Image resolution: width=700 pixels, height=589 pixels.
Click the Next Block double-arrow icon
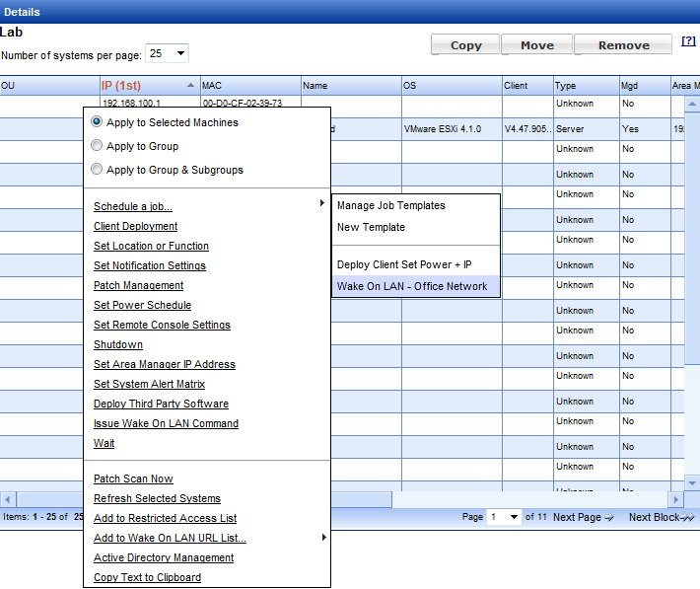click(687, 518)
